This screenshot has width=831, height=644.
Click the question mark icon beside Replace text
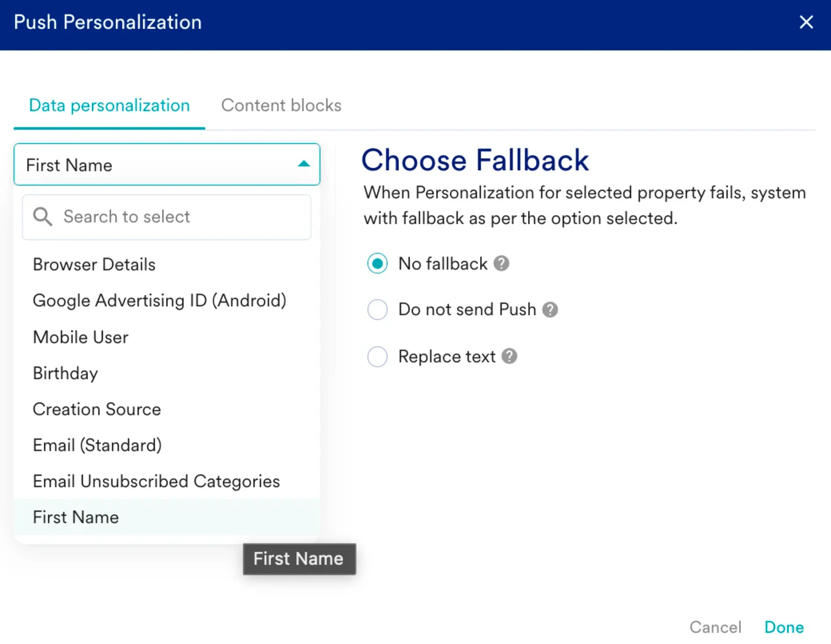[509, 356]
